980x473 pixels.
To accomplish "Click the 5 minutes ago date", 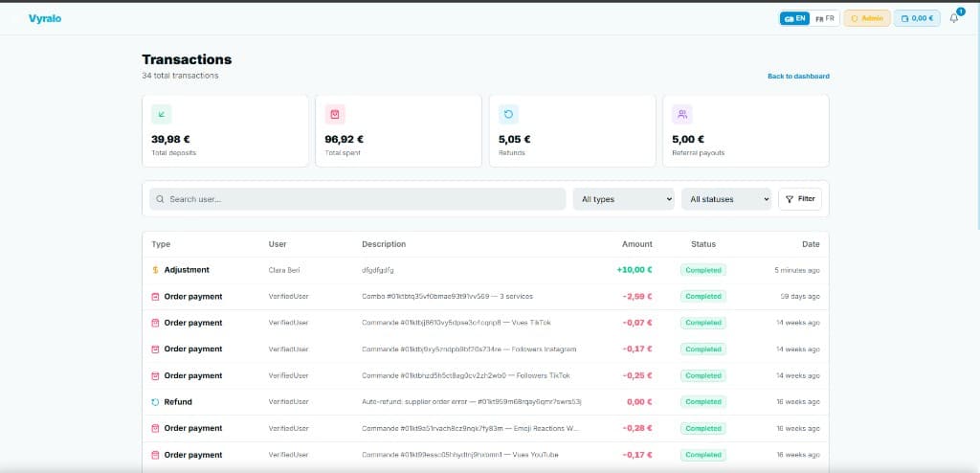I will point(797,270).
